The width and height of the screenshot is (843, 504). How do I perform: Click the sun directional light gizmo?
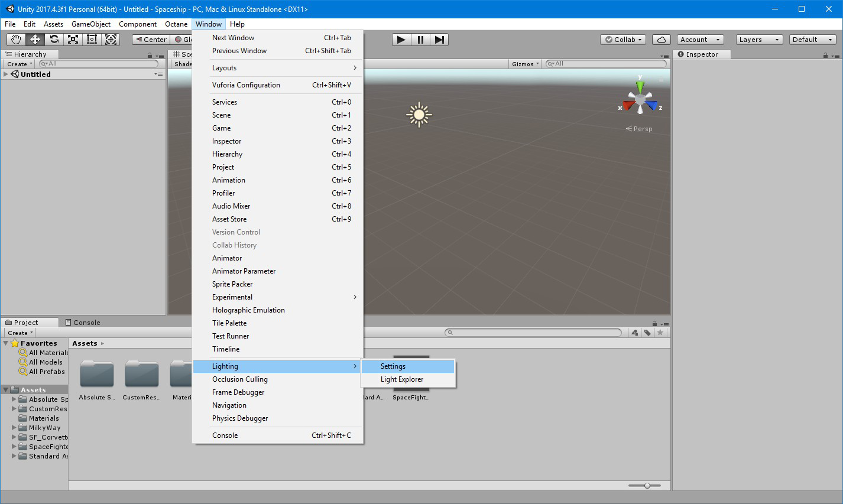tap(419, 115)
